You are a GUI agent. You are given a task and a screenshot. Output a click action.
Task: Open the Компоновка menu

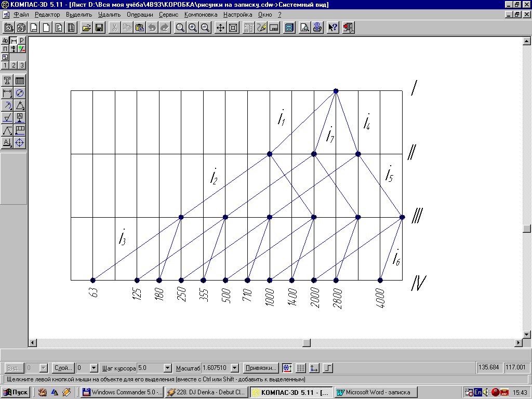click(201, 15)
